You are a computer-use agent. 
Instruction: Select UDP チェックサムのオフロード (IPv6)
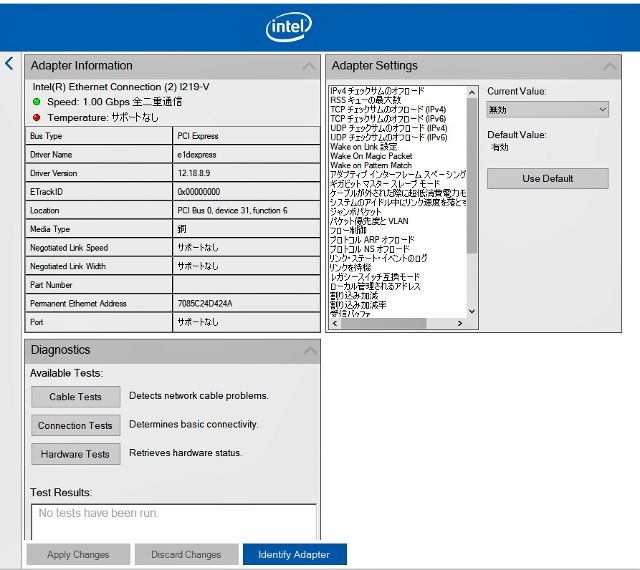389,138
